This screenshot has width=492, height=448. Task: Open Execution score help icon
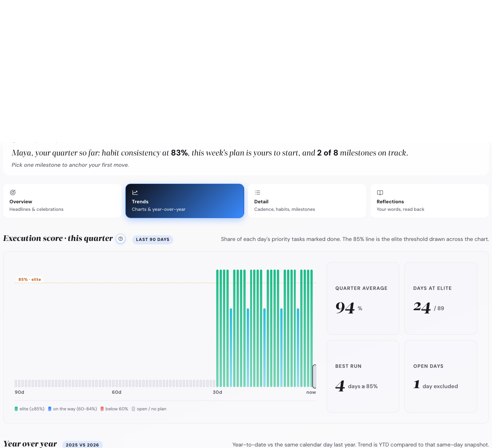tap(121, 239)
